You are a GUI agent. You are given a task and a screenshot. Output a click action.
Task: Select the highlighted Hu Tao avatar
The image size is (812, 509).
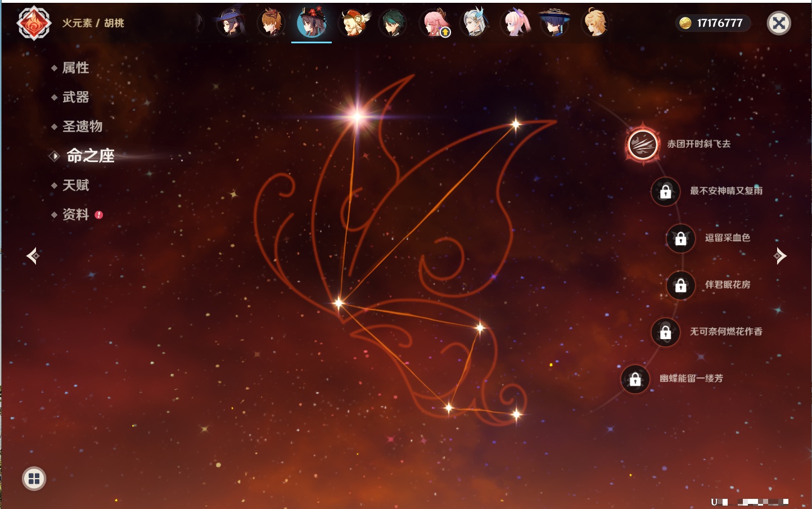click(x=312, y=23)
